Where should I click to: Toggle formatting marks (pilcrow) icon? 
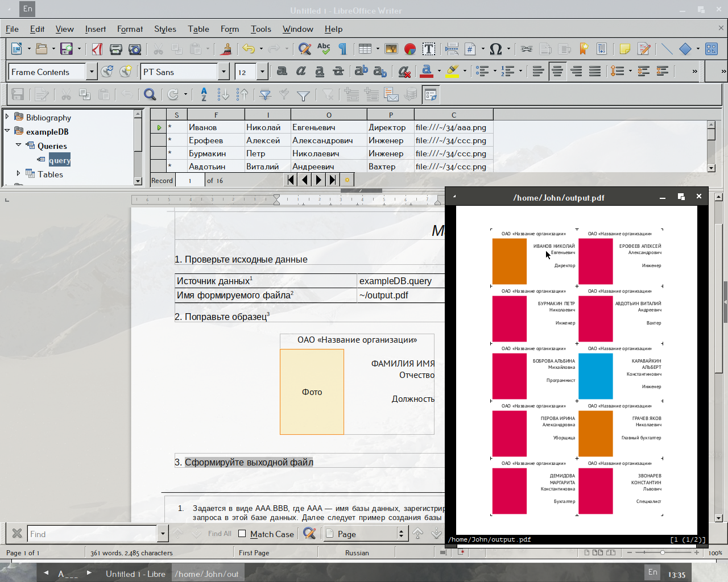[x=342, y=49]
